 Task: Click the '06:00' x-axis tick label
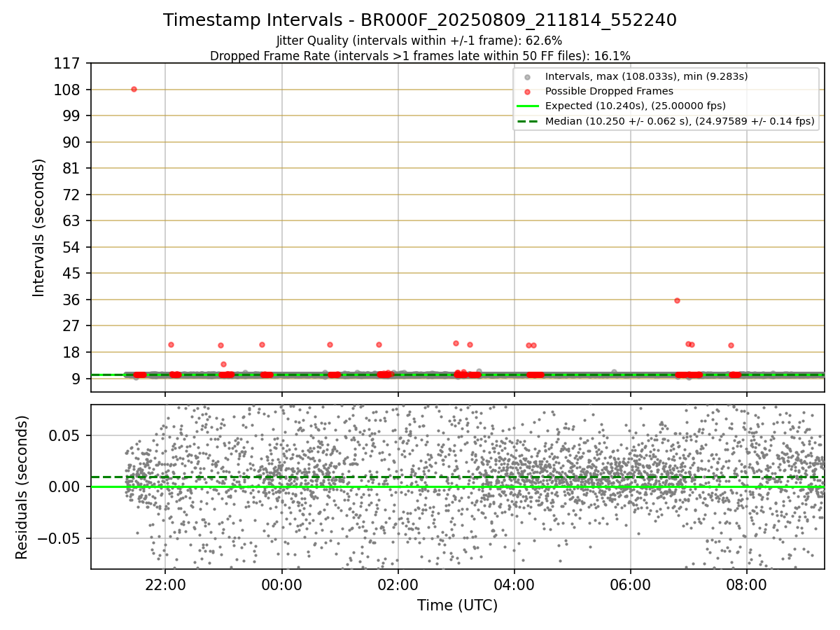(631, 584)
